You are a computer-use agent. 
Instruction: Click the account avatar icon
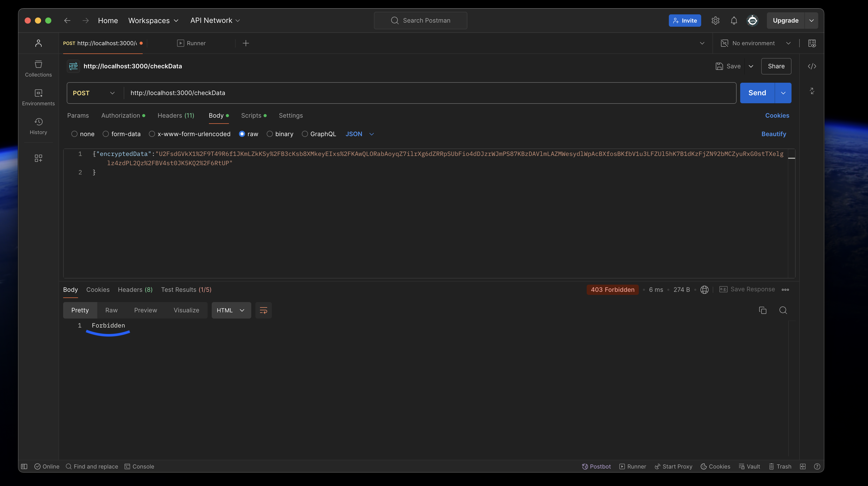(753, 21)
